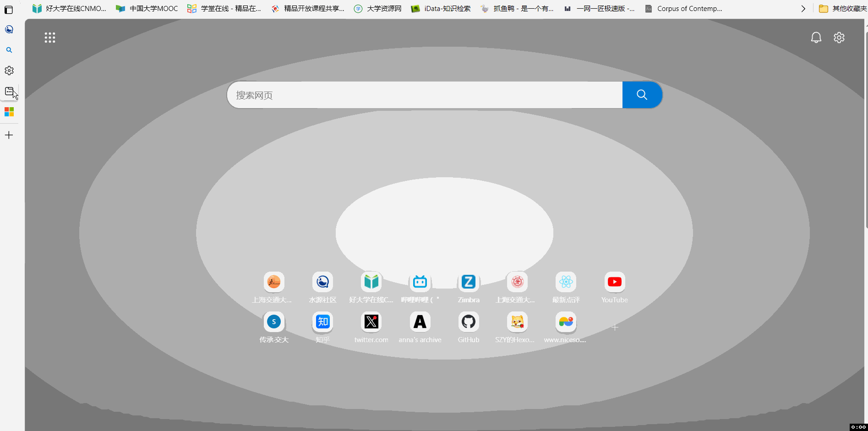Select the small blue magnifier in the sidebar
Viewport: 868px width, 431px height.
pyautogui.click(x=9, y=50)
